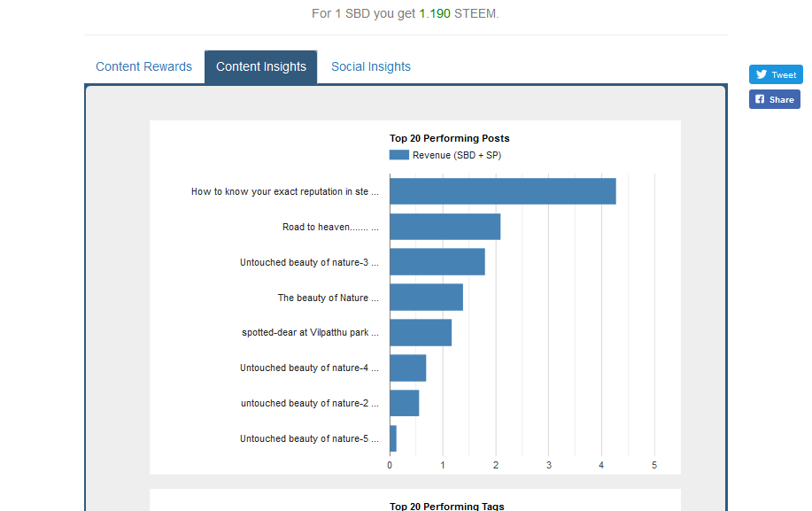The height and width of the screenshot is (511, 812).
Task: Click the Tweet button
Action: pyautogui.click(x=776, y=74)
